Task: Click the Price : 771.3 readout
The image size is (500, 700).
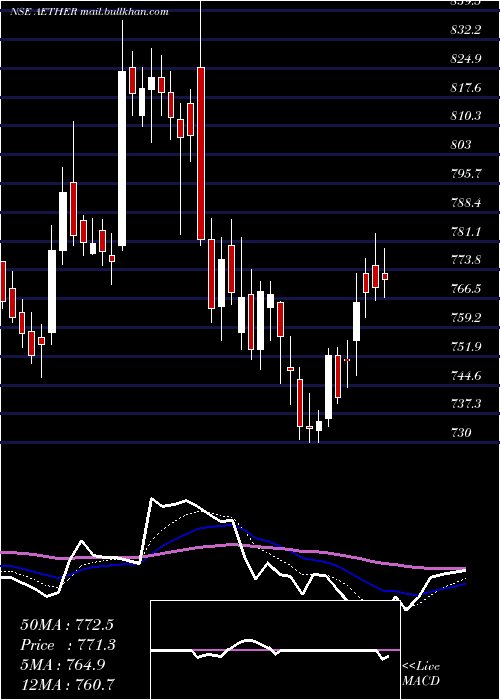Action: [68, 644]
